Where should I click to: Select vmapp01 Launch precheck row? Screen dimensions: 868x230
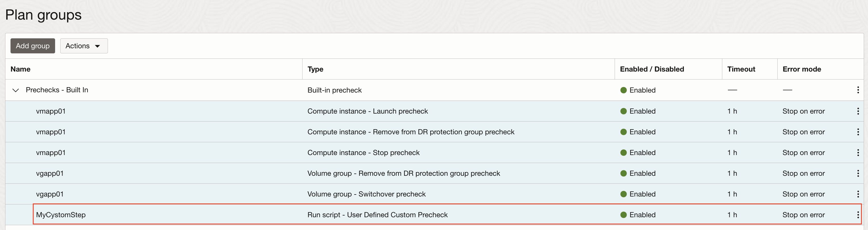[51, 111]
